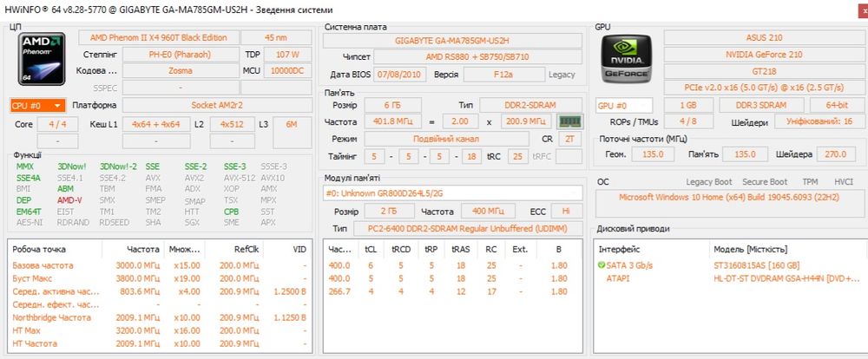Click mode field Подвійний канал
This screenshot has height=359, width=868.
[446, 139]
